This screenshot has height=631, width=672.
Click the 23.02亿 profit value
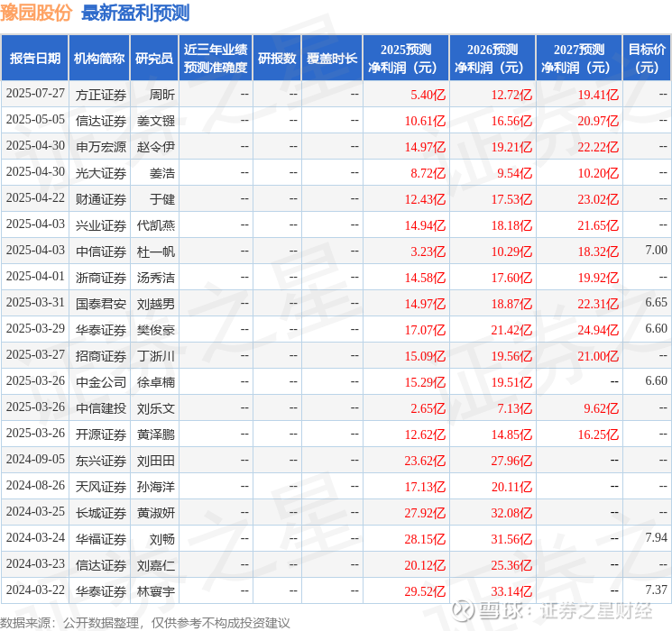[x=598, y=199]
